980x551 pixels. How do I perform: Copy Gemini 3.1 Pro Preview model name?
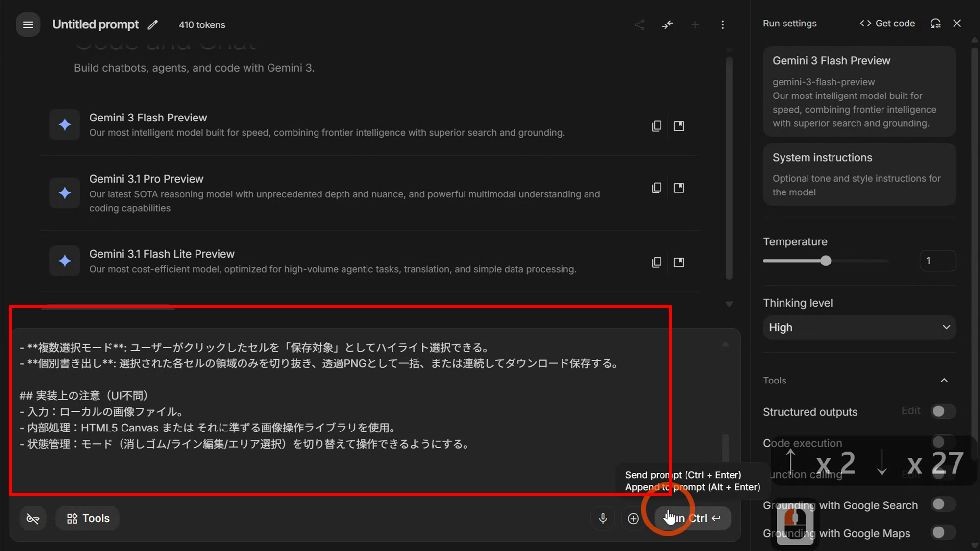tap(656, 188)
